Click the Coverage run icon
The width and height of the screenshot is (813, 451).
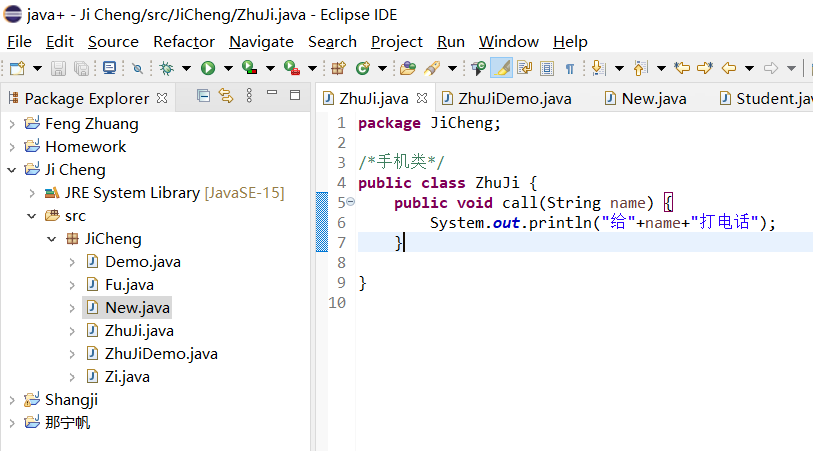point(249,68)
